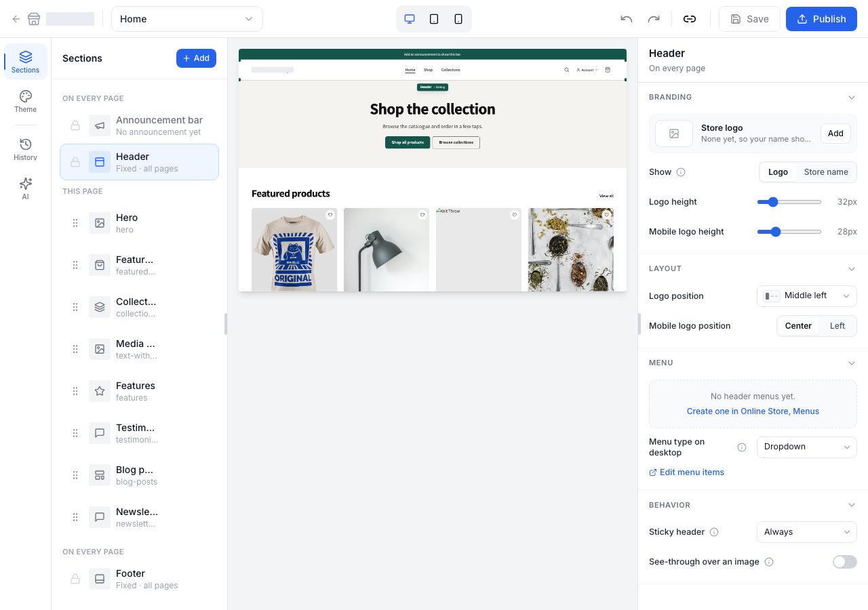The height and width of the screenshot is (610, 868).
Task: Go back with the left arrow icon
Action: (x=16, y=19)
